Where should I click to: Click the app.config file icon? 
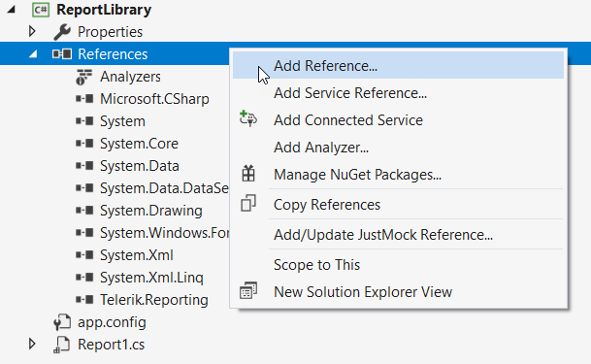point(62,322)
